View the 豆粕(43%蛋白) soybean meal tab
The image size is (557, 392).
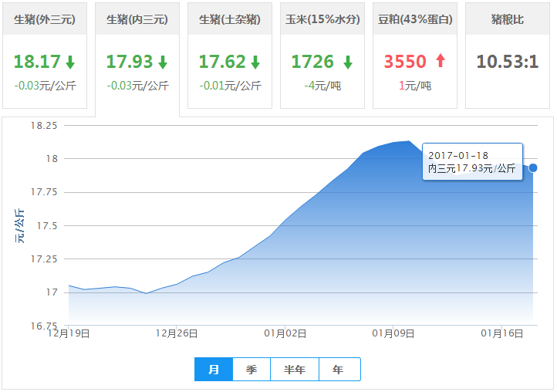pyautogui.click(x=415, y=19)
